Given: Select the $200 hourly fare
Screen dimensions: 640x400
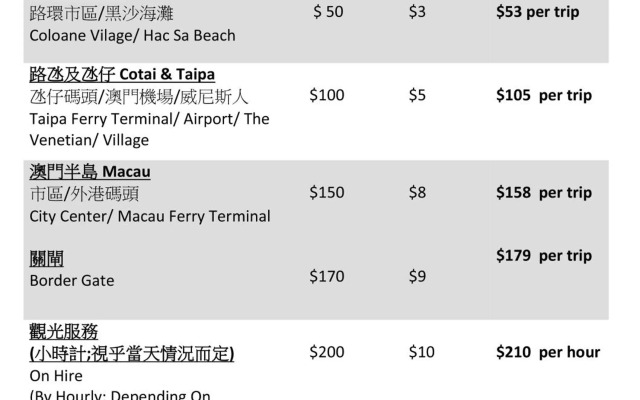Looking at the screenshot, I should click(327, 352).
